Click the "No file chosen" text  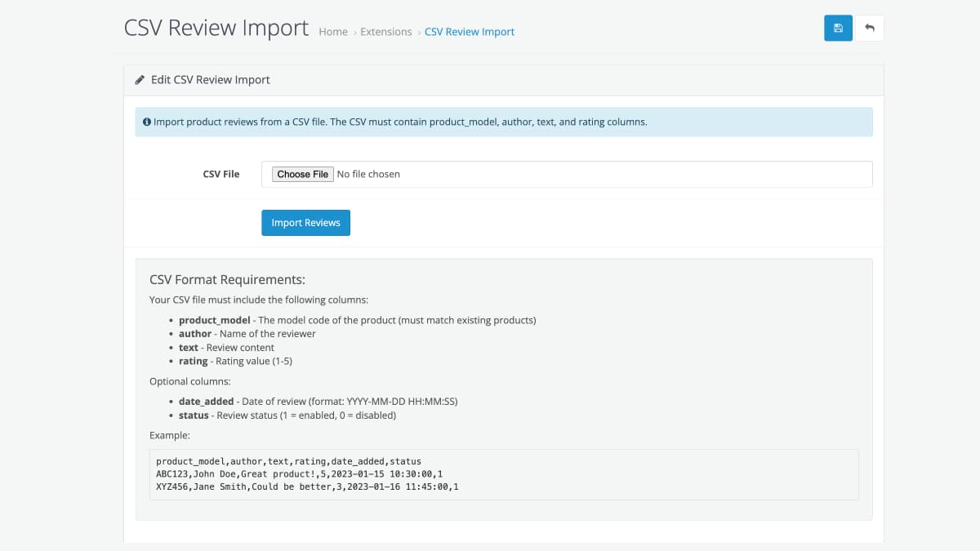pos(368,174)
